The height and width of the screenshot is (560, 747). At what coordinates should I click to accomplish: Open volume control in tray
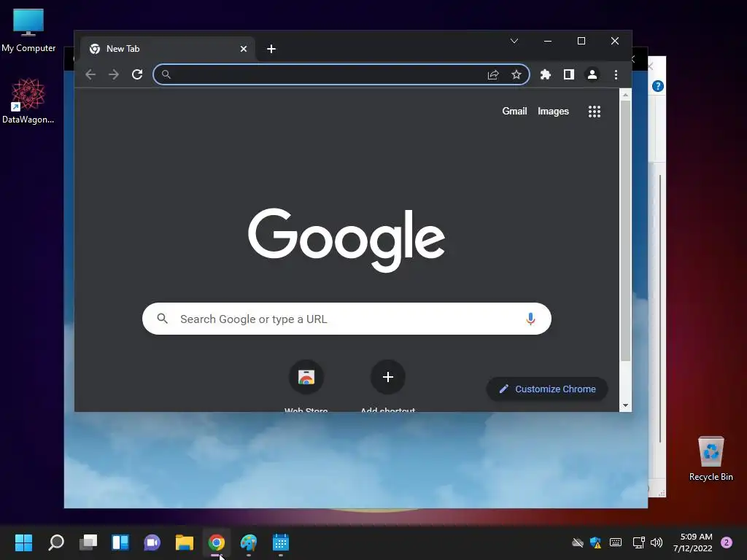click(x=657, y=542)
